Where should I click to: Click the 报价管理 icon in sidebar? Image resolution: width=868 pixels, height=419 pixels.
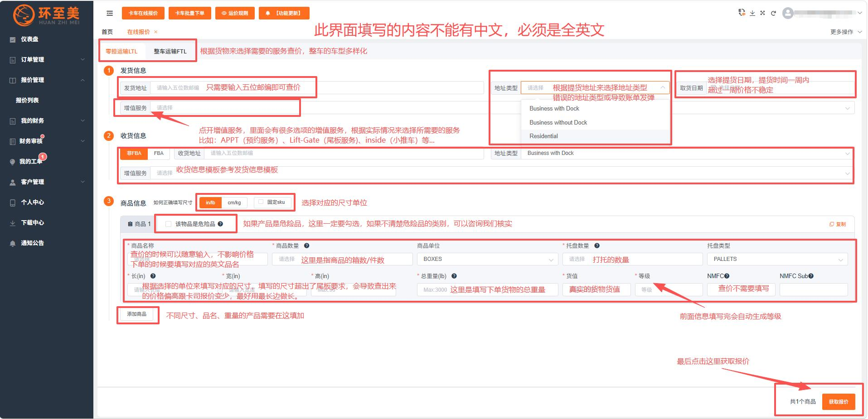(x=13, y=80)
